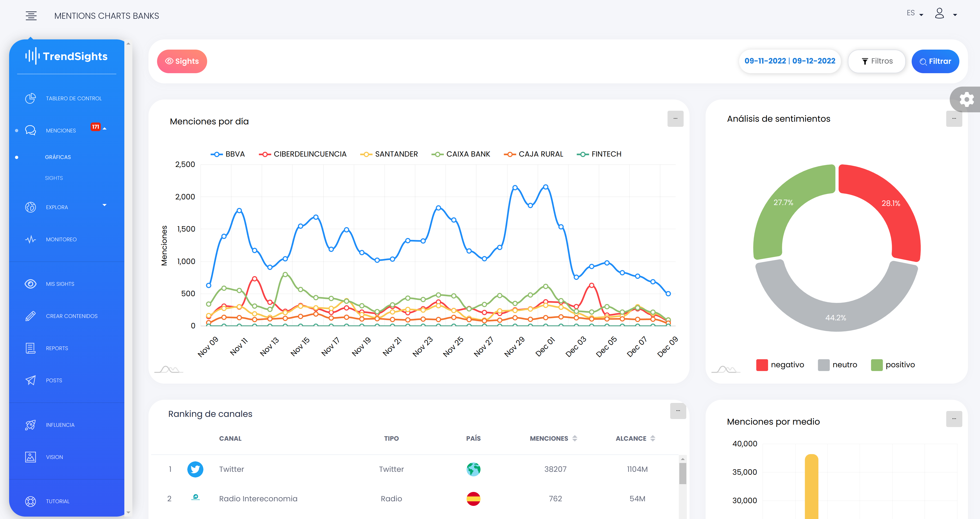
Task: Click the world globe country icon
Action: 473,469
